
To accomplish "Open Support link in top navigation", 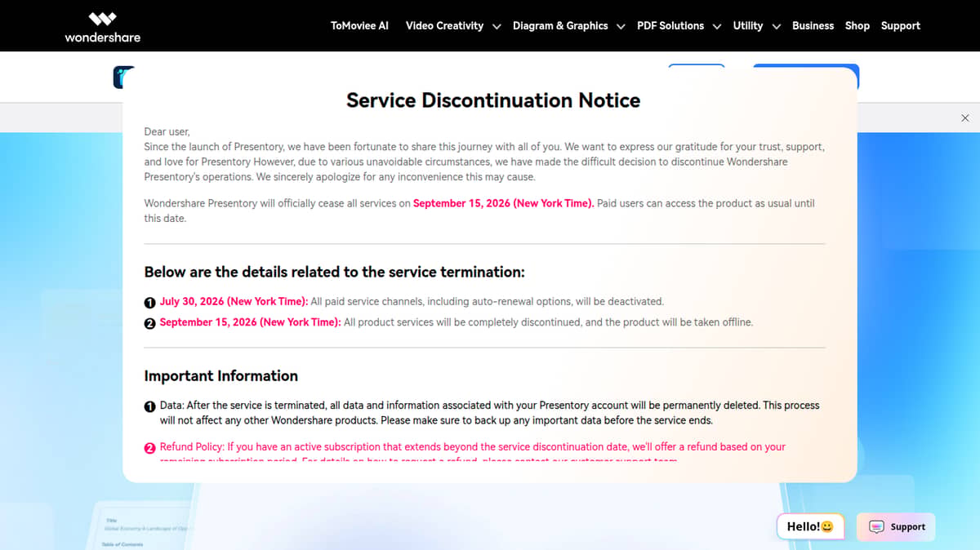I will (x=901, y=25).
